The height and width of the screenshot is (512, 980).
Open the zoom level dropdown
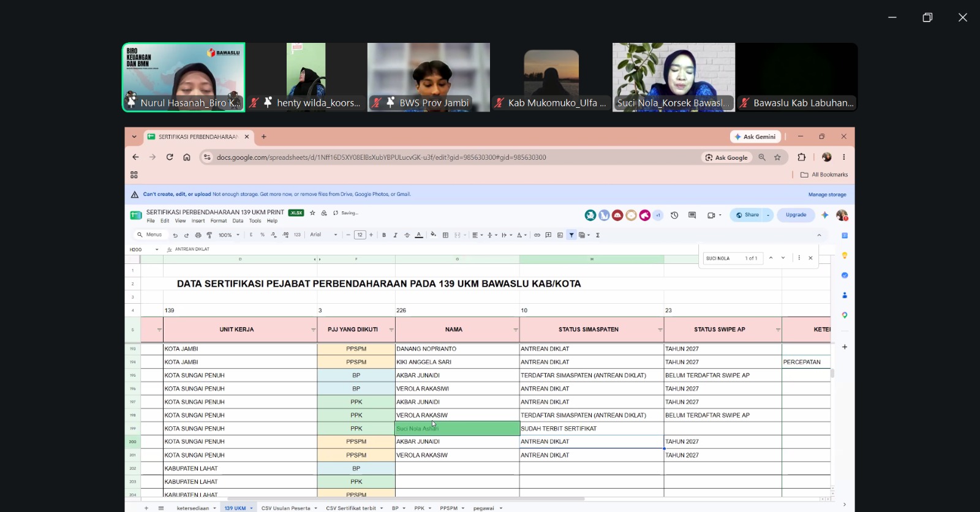pos(229,235)
